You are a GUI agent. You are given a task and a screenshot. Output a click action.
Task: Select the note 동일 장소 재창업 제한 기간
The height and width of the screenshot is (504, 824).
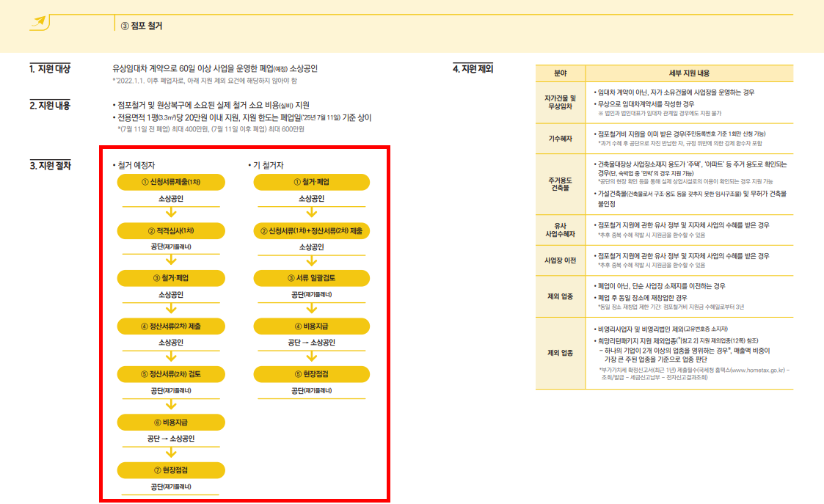point(671,307)
